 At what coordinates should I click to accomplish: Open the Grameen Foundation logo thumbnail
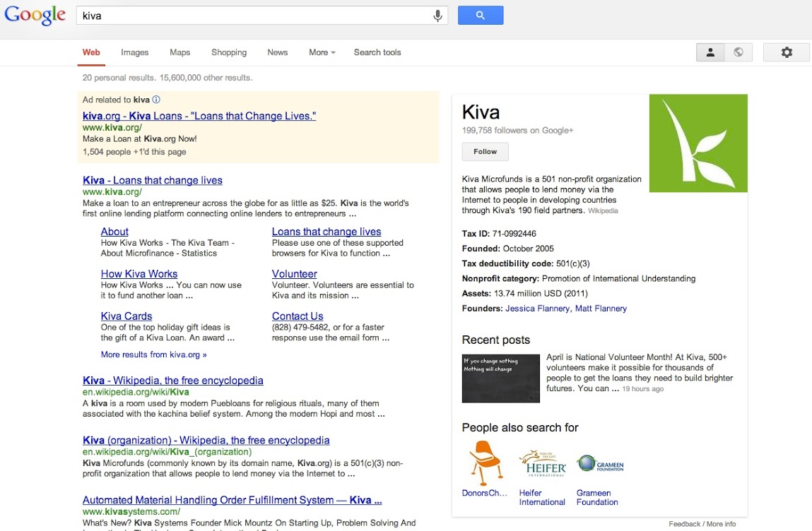tap(600, 463)
